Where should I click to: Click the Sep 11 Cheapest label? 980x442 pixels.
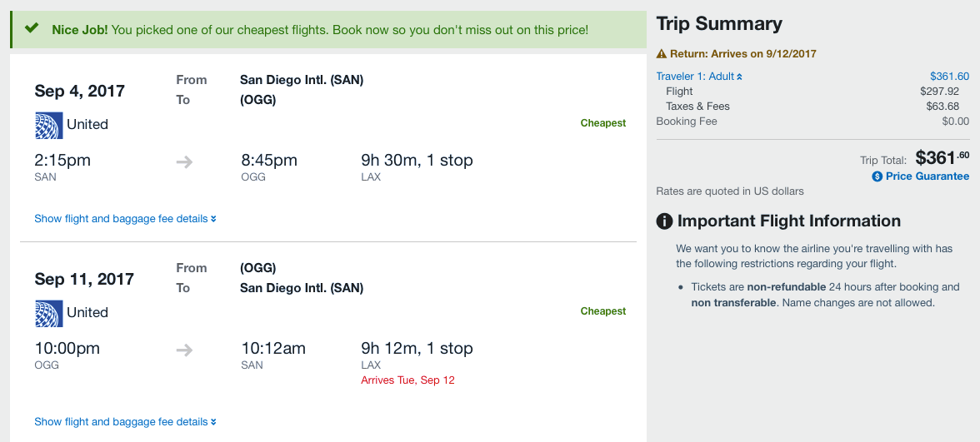pyautogui.click(x=603, y=311)
